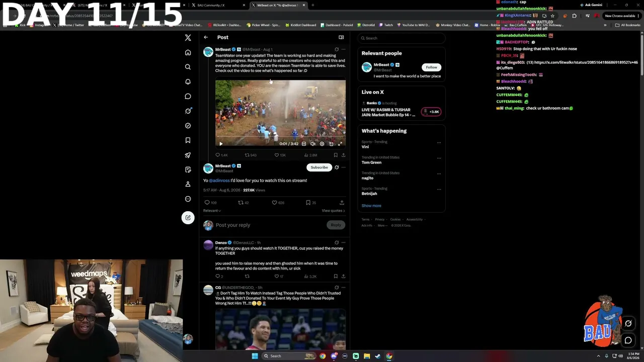This screenshot has height=362, width=644.
Task: Join the Banks live stream with +3.8K listeners
Action: point(431,112)
